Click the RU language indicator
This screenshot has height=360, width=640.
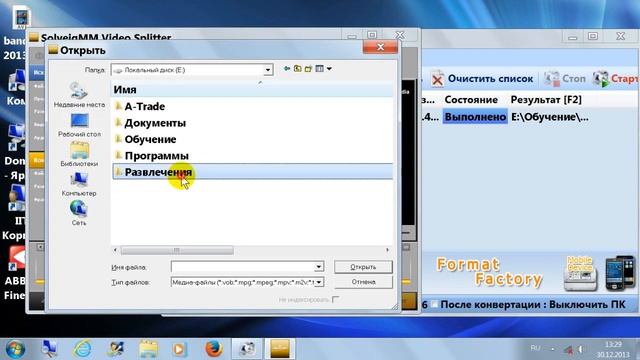click(x=535, y=348)
